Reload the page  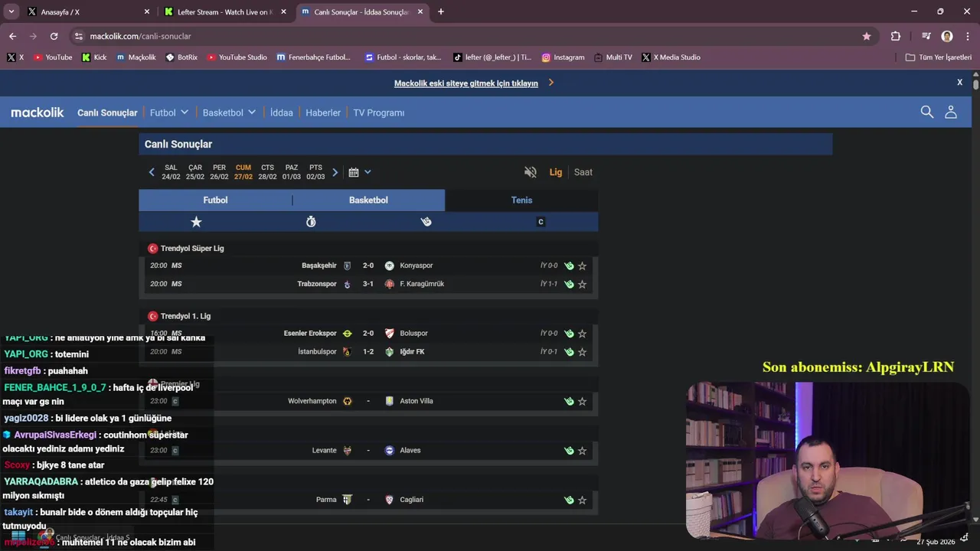[54, 36]
